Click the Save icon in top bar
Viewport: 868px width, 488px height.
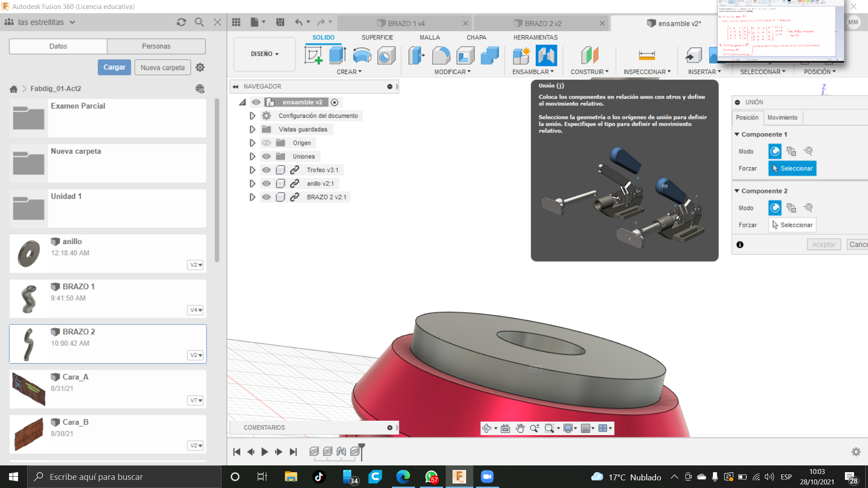click(x=280, y=22)
